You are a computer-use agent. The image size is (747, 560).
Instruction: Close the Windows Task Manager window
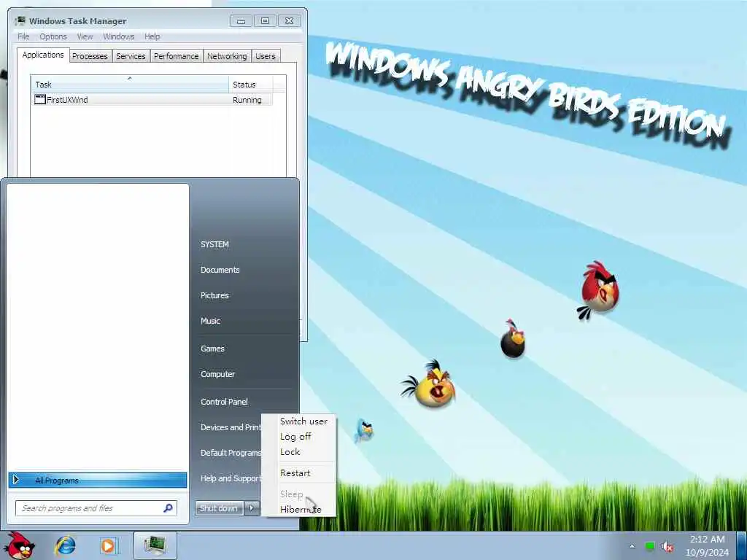coord(289,21)
